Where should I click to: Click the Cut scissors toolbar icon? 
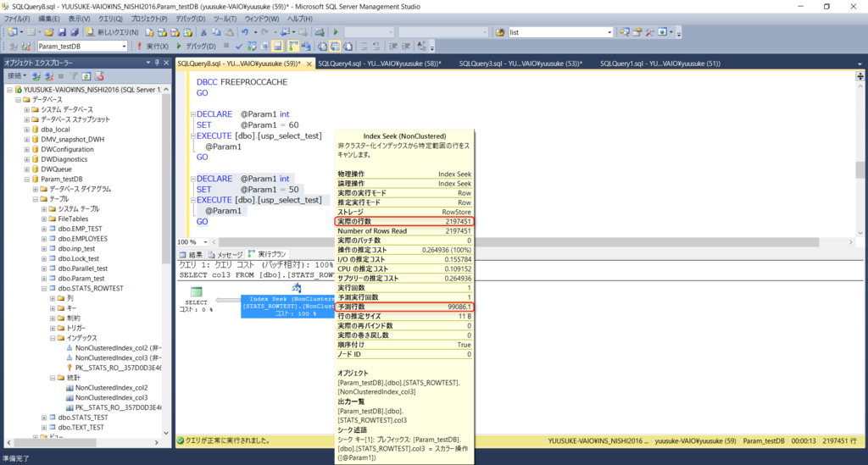click(x=203, y=32)
